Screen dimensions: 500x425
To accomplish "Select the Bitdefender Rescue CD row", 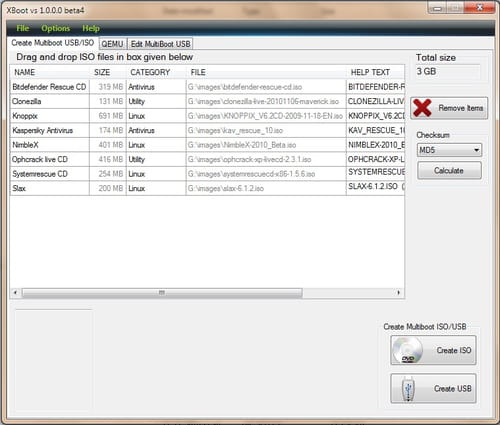I will 208,87.
